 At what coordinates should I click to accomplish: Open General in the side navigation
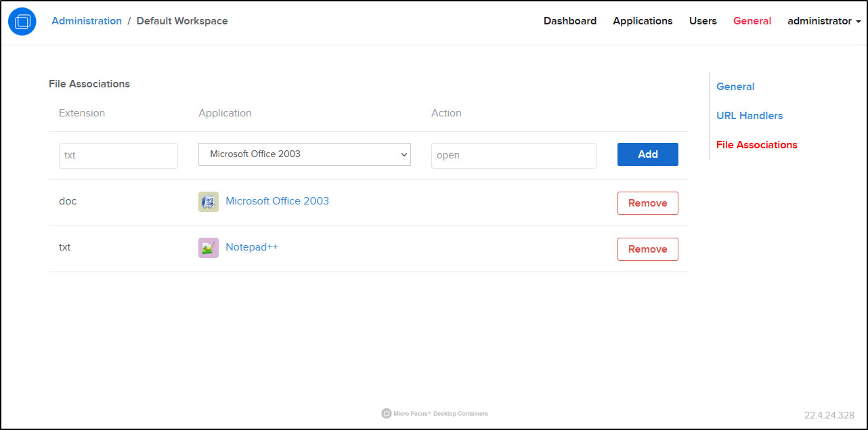[735, 87]
